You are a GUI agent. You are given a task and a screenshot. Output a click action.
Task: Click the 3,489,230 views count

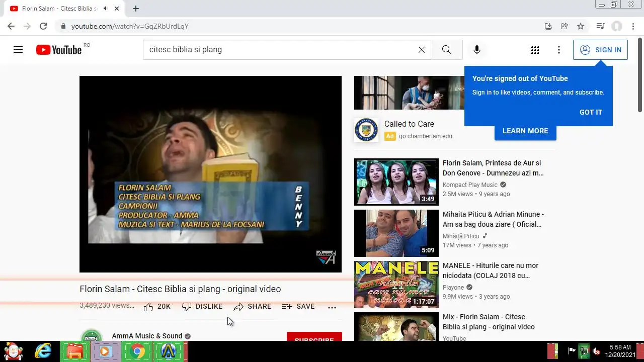pos(107,305)
